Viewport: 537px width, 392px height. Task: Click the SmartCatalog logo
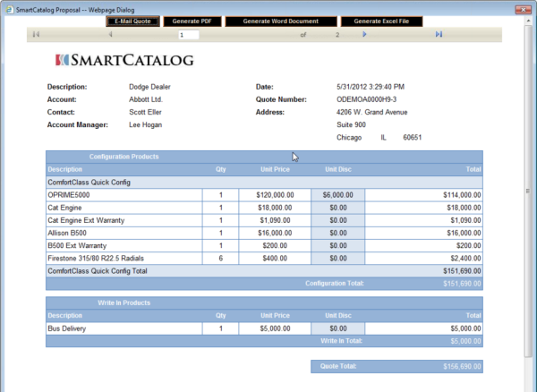[124, 61]
